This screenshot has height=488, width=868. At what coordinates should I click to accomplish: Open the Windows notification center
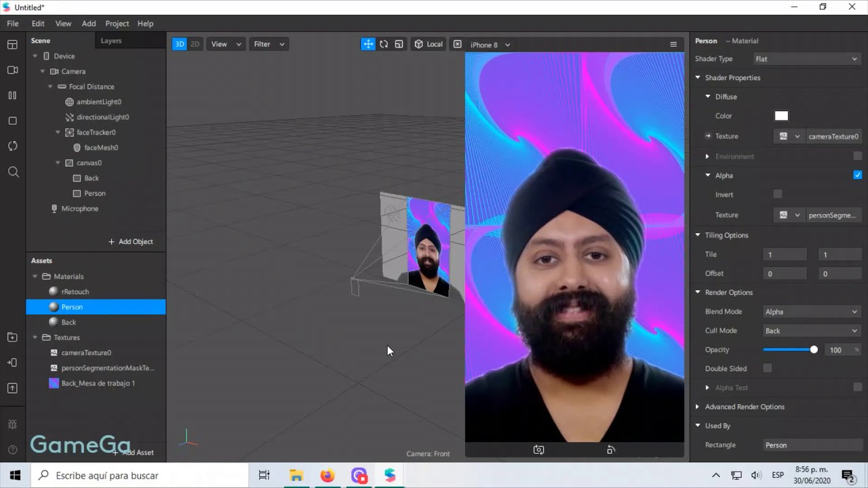click(847, 475)
